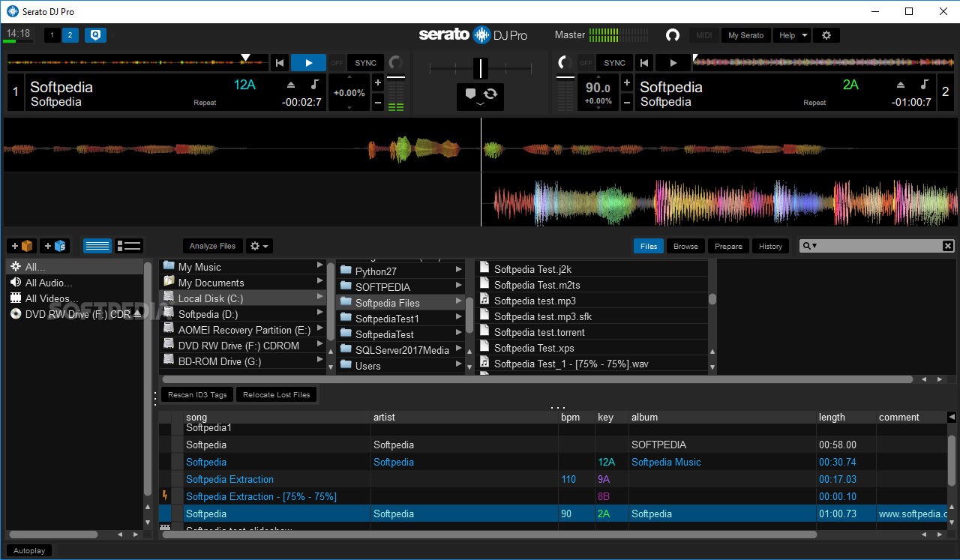Image resolution: width=960 pixels, height=560 pixels.
Task: Jump deck 1 to track start
Action: (280, 63)
